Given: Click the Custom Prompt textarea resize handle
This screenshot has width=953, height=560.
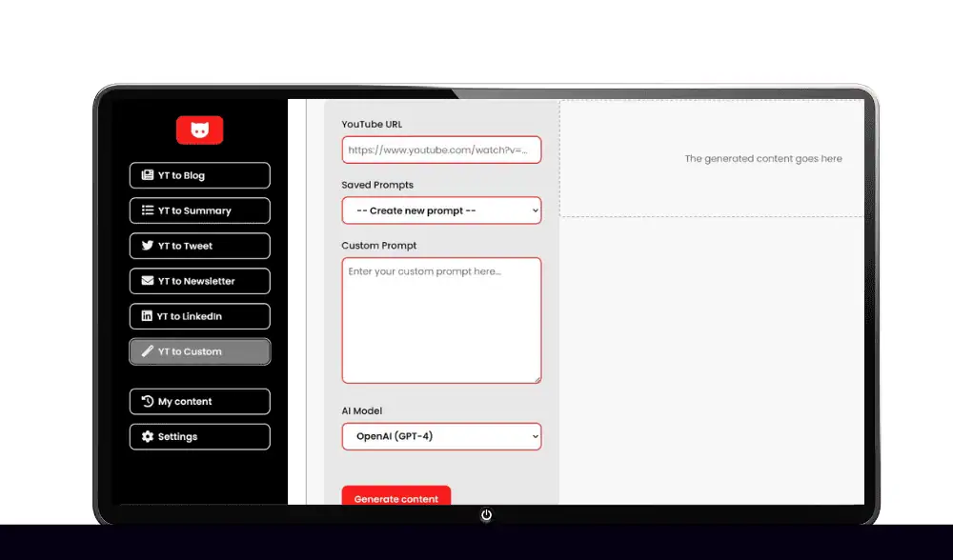Looking at the screenshot, I should 537,379.
